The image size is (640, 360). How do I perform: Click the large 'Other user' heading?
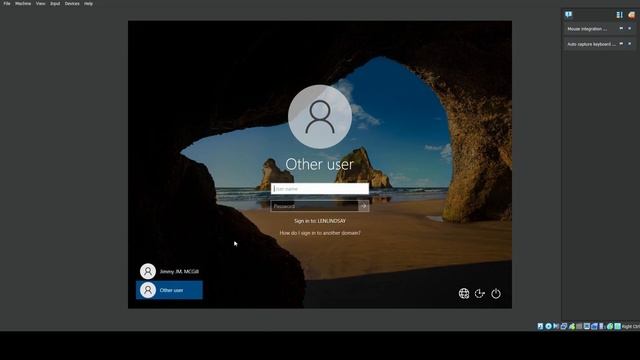pos(320,164)
